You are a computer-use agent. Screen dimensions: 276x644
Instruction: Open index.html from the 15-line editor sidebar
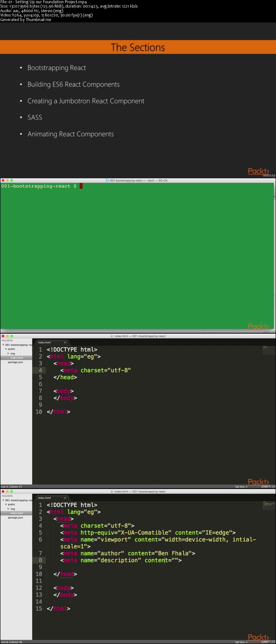coord(16,513)
